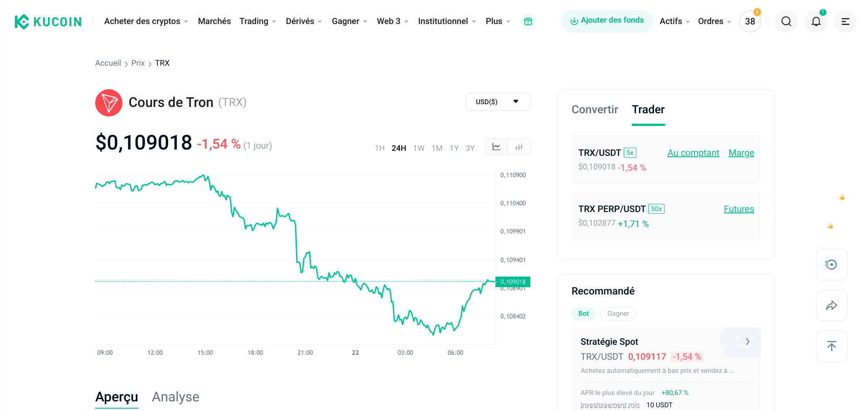This screenshot has width=868, height=410.
Task: Click the 5x leverage badge
Action: click(x=630, y=153)
